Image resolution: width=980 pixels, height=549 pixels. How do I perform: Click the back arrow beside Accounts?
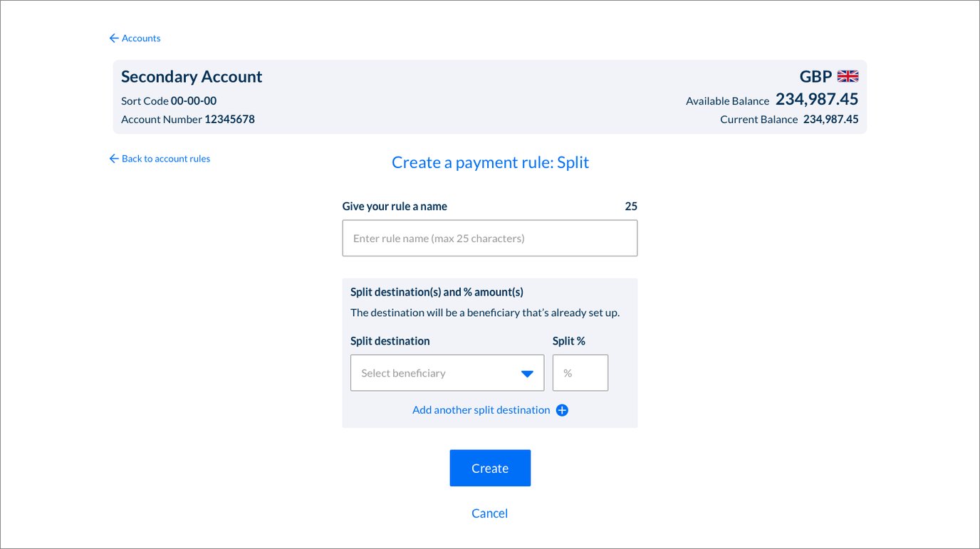pos(114,38)
